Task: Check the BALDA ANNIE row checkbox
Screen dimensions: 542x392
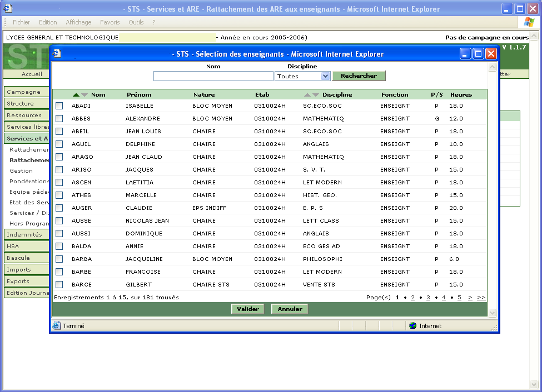Action: pos(59,247)
